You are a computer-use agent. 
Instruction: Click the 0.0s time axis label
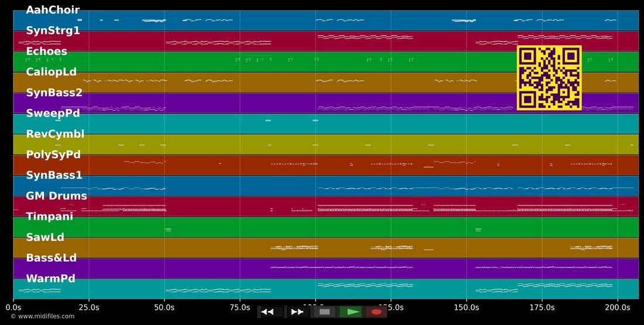coord(13,307)
